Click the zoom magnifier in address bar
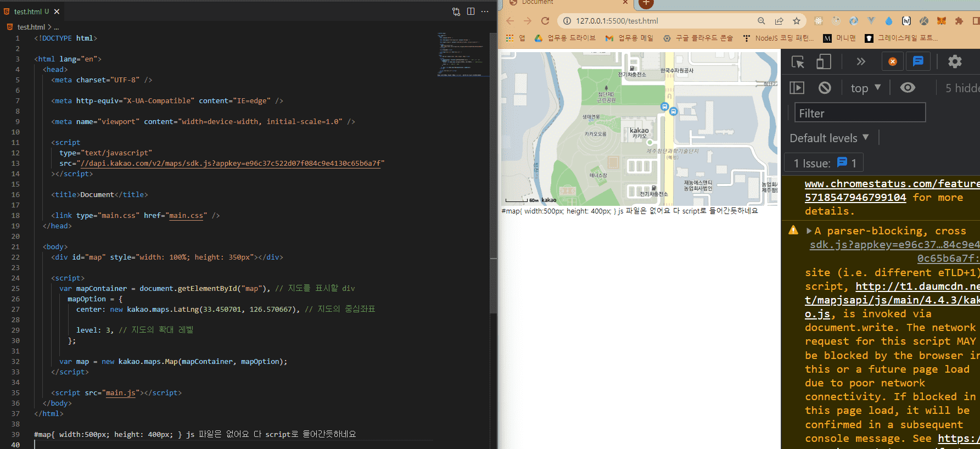Screen dimensions: 980x449 click(761, 21)
